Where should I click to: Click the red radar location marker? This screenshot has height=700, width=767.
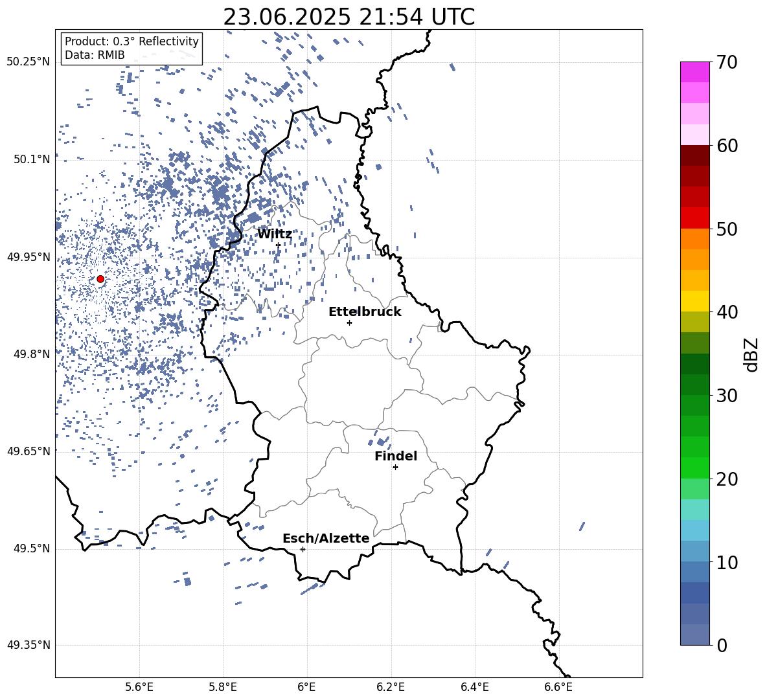pyautogui.click(x=100, y=279)
